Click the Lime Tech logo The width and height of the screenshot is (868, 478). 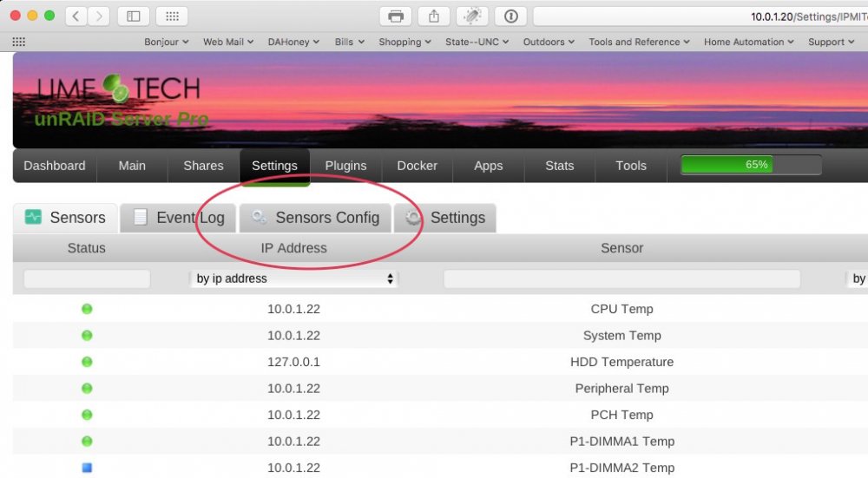[x=118, y=88]
